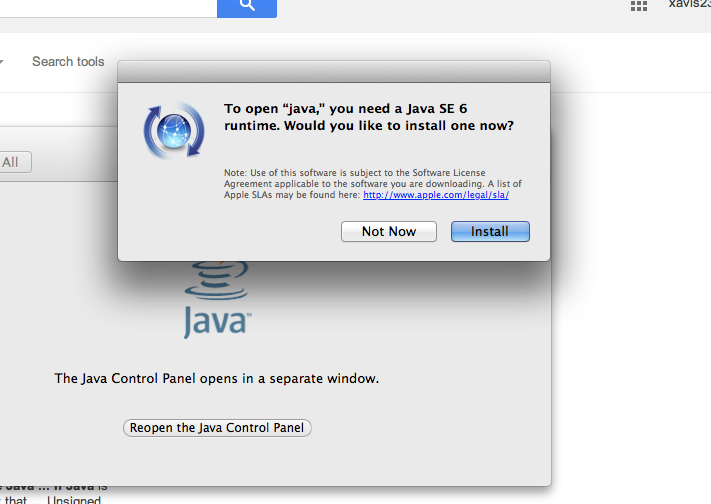Click the "opens in a separate window" message

[217, 378]
